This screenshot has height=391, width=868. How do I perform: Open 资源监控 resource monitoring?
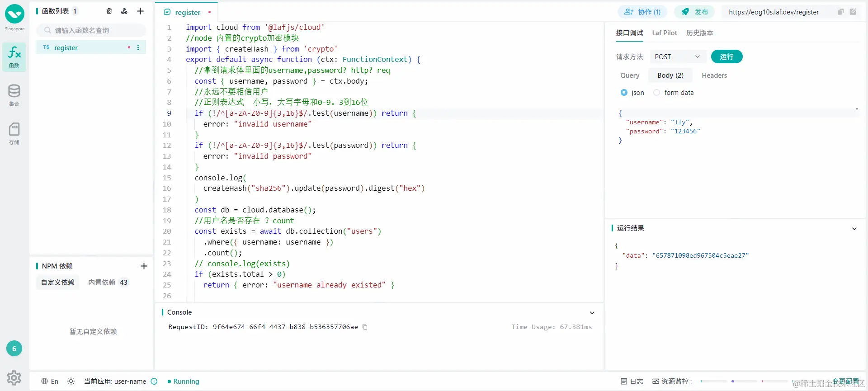[x=672, y=381]
